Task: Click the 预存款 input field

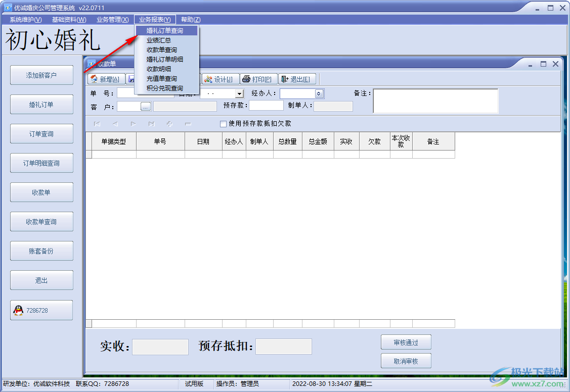Action: (266, 105)
